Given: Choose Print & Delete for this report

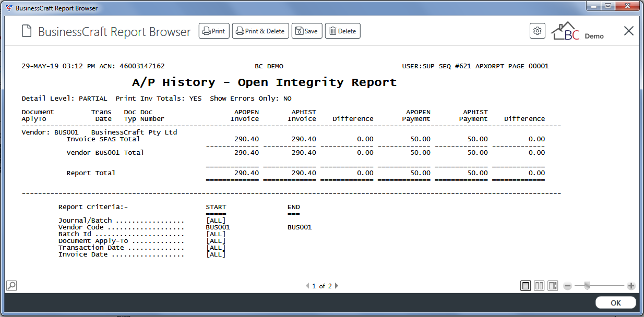Looking at the screenshot, I should pos(260,31).
